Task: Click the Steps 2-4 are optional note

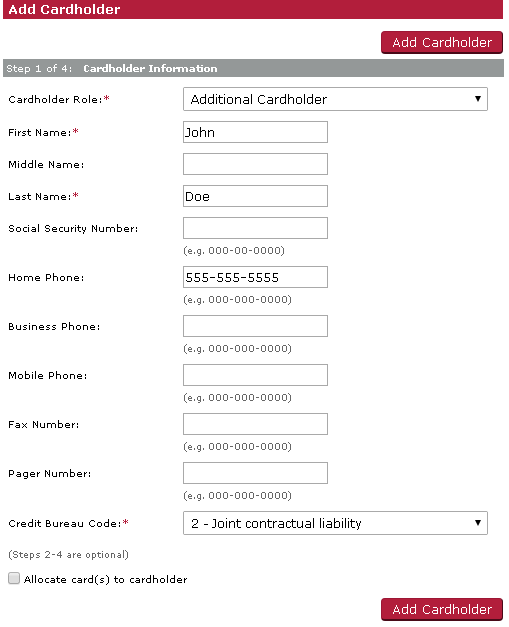Action: tap(68, 555)
